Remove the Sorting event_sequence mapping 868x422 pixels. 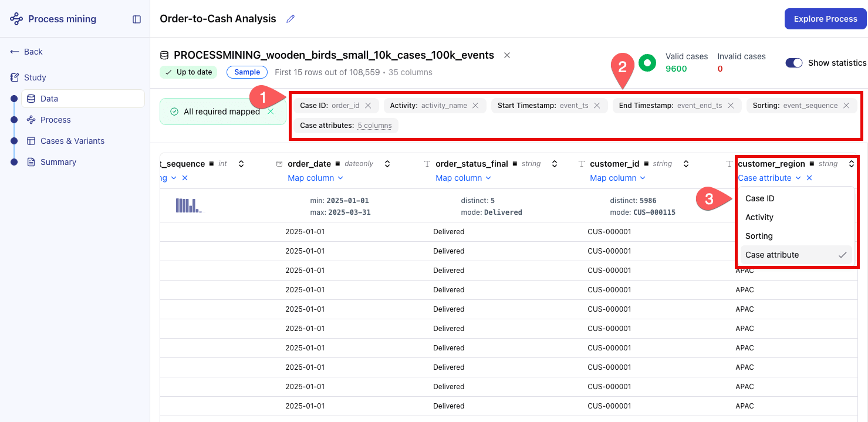[x=846, y=106]
